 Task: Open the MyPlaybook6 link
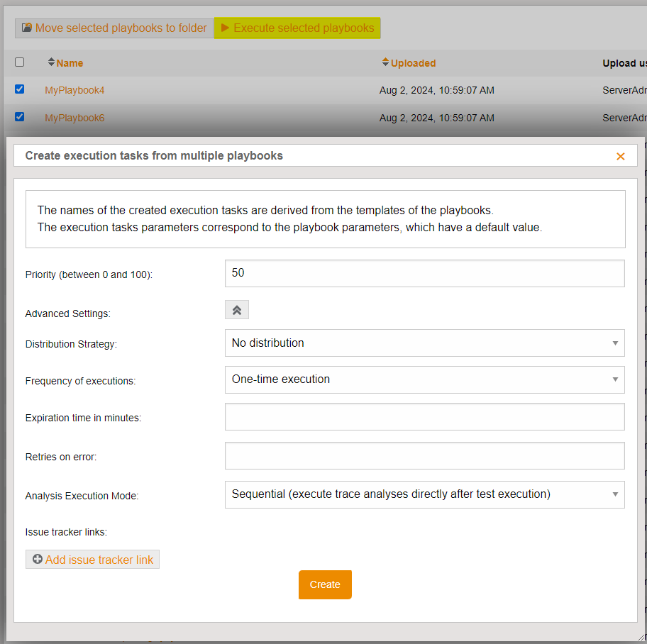pyautogui.click(x=74, y=118)
